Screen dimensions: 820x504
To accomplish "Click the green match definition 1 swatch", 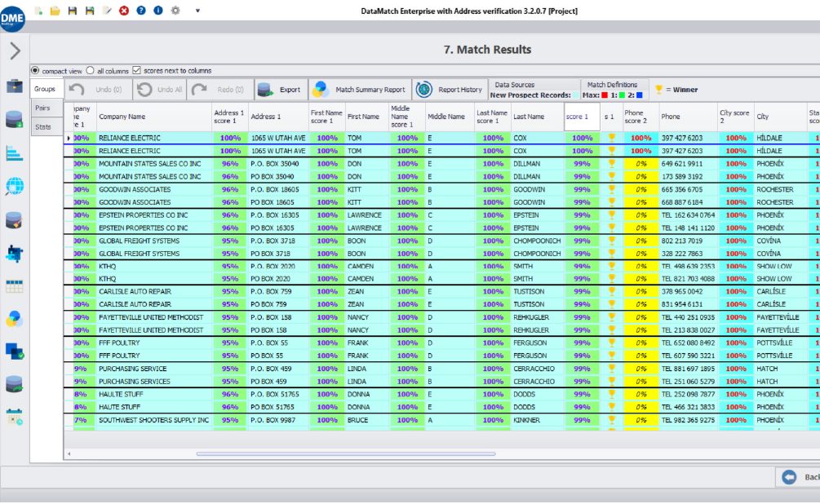I will tap(622, 95).
